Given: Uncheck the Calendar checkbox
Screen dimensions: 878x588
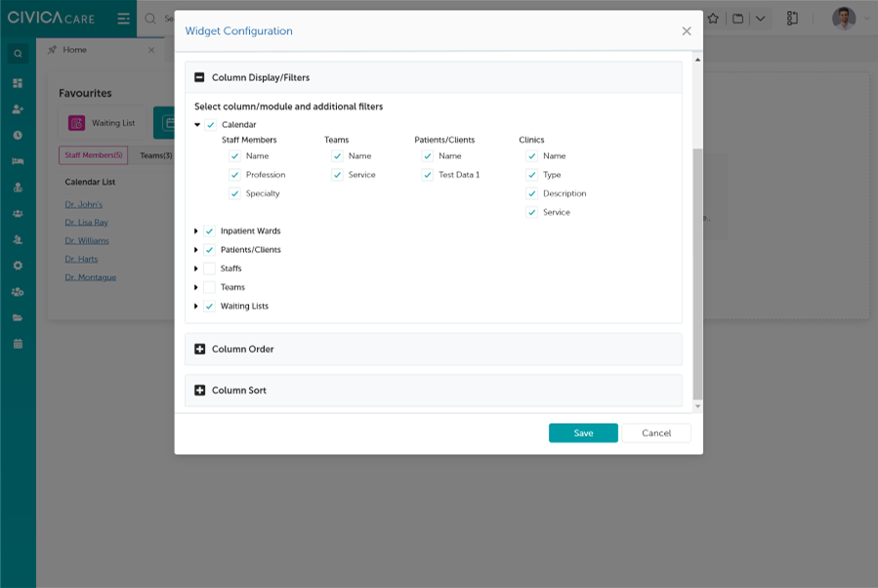Looking at the screenshot, I should [211, 125].
